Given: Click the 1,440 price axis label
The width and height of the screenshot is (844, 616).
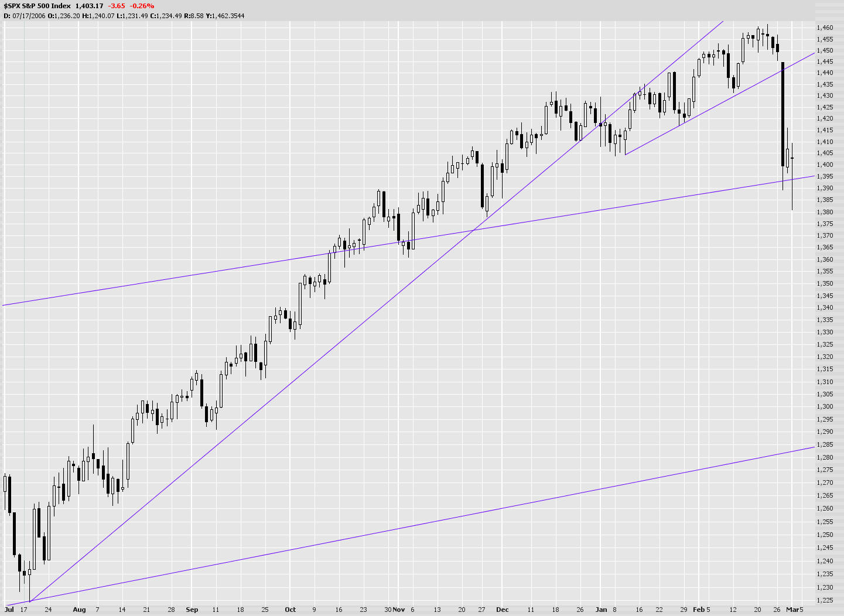Looking at the screenshot, I should [x=825, y=73].
